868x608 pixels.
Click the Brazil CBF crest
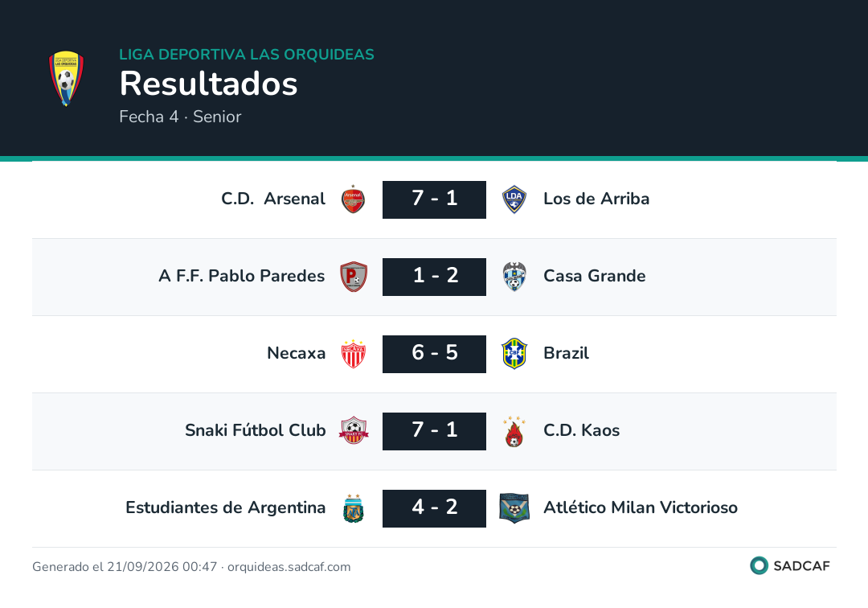(514, 354)
